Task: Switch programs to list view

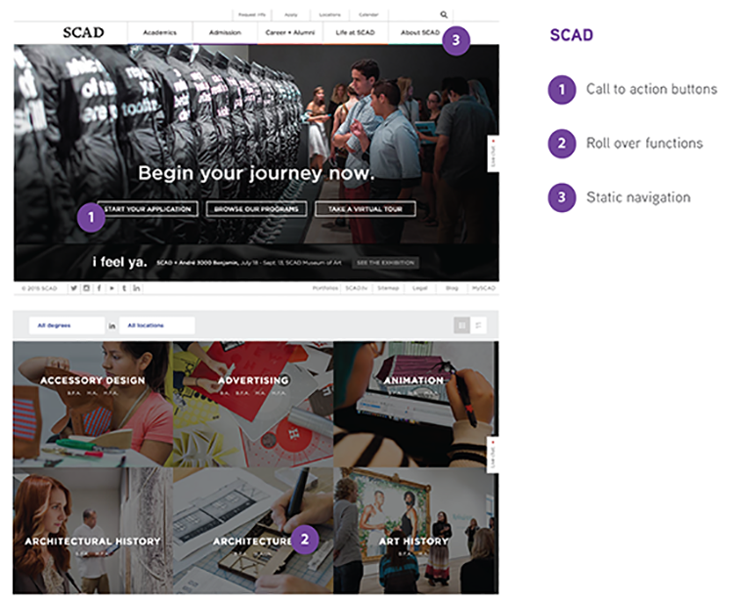Action: (x=478, y=325)
